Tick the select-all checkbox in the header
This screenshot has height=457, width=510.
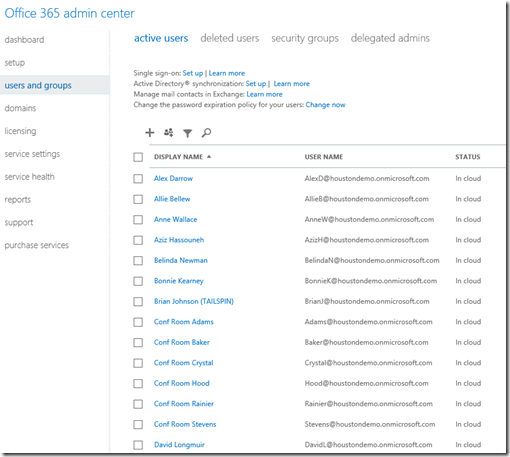click(138, 157)
